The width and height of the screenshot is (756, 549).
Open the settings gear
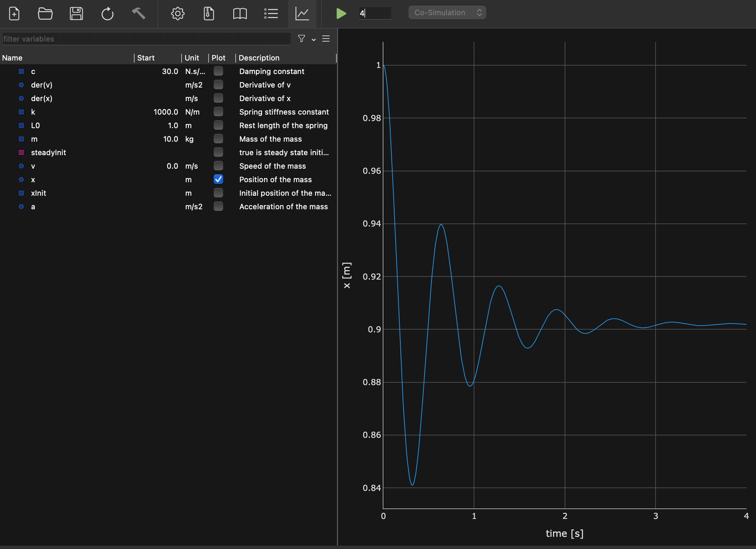tap(178, 14)
